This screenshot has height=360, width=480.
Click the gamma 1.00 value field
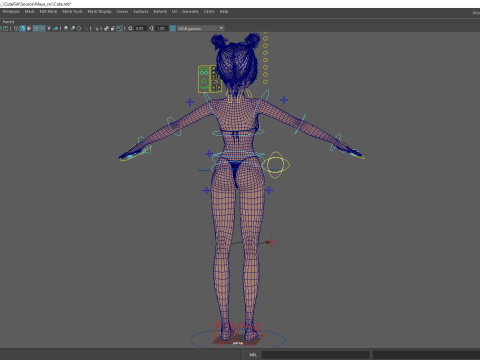(161, 28)
